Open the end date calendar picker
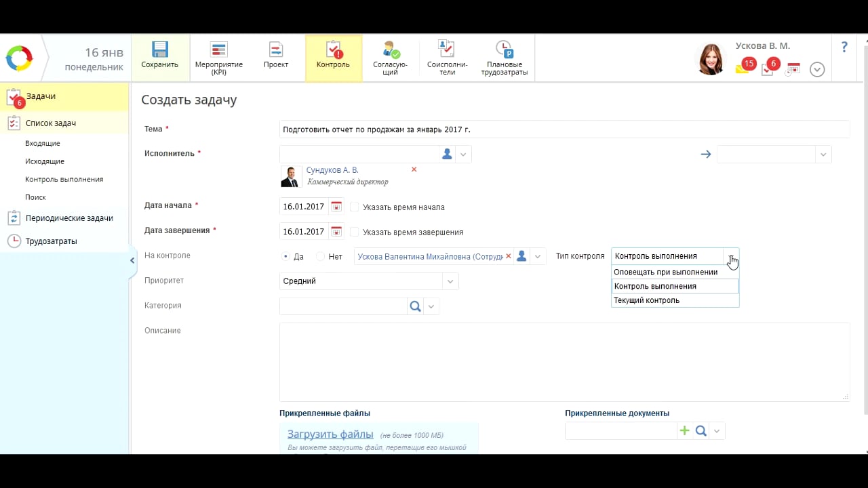The image size is (868, 488). coord(336,232)
